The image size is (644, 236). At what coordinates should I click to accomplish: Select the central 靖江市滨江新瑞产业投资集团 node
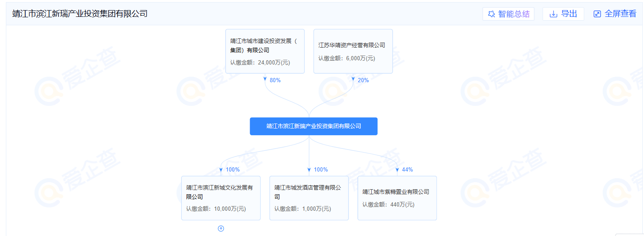pyautogui.click(x=314, y=126)
